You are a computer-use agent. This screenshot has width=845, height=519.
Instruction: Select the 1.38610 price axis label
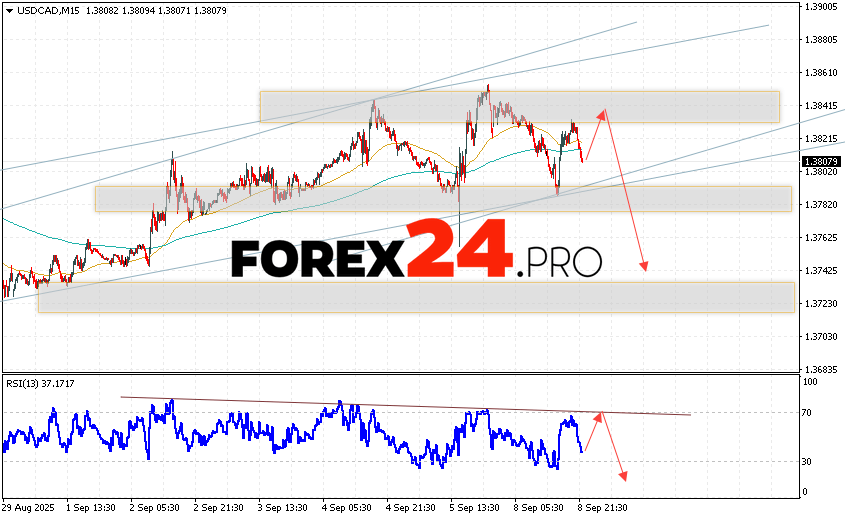point(821,73)
